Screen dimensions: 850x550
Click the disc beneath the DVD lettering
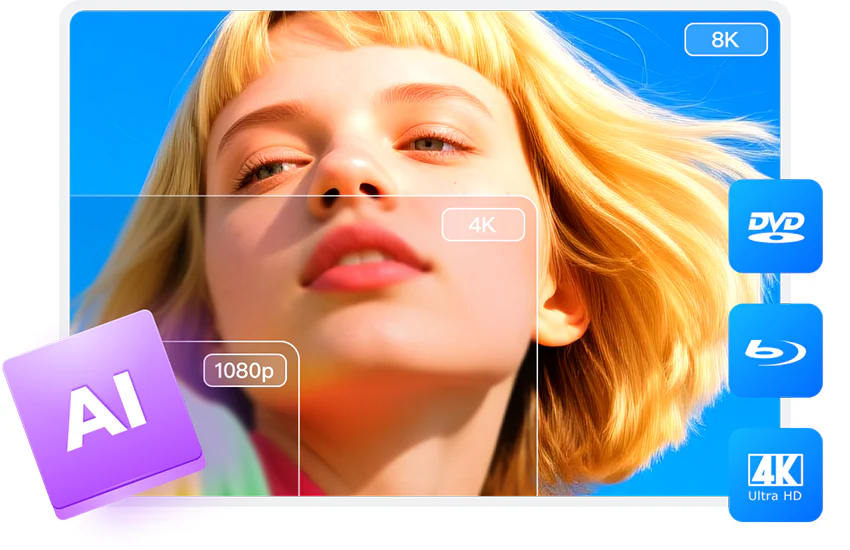coord(776,237)
